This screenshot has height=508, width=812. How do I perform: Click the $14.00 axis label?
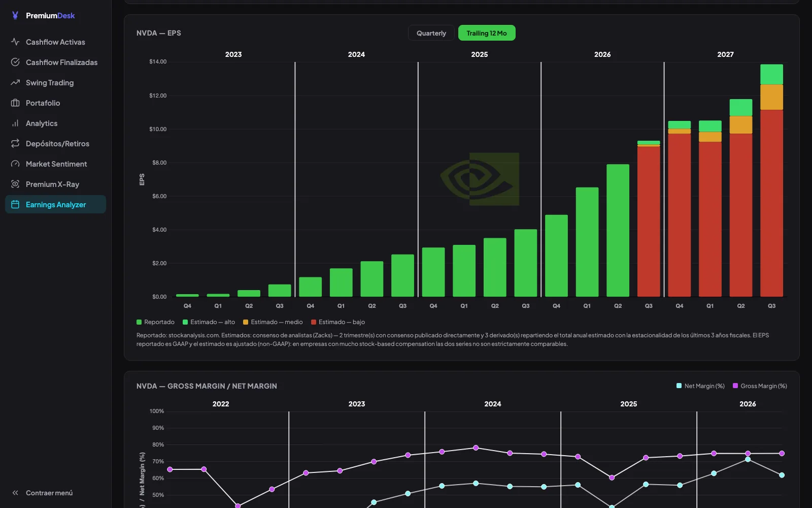click(x=158, y=61)
